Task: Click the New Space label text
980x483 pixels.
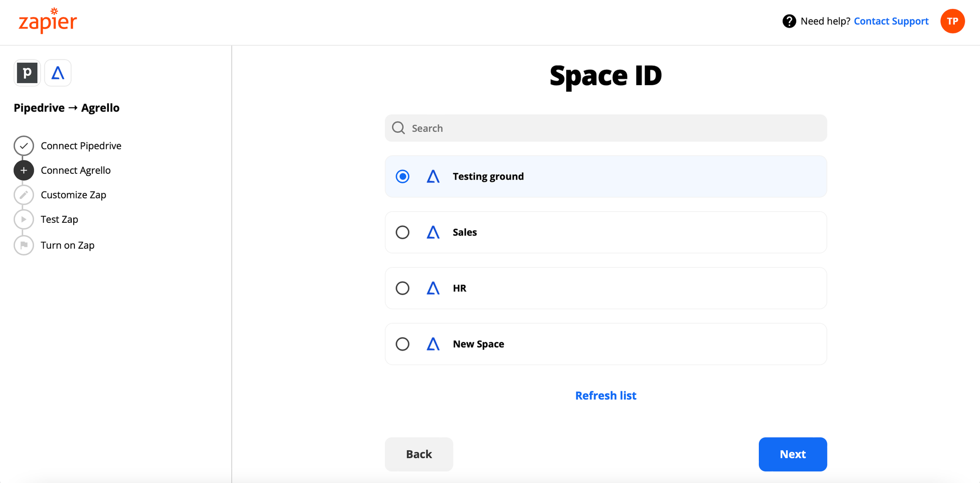Action: point(479,344)
